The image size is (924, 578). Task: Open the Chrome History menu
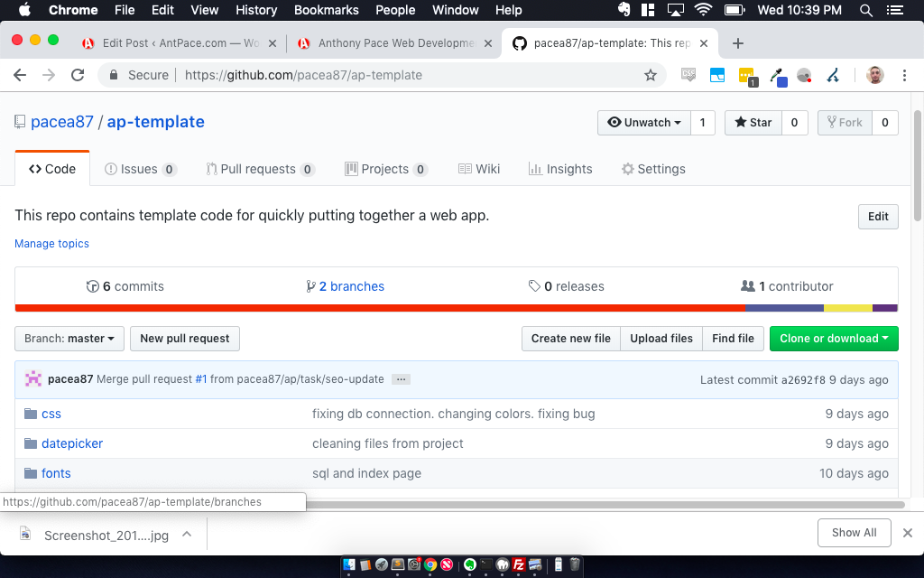(x=256, y=10)
